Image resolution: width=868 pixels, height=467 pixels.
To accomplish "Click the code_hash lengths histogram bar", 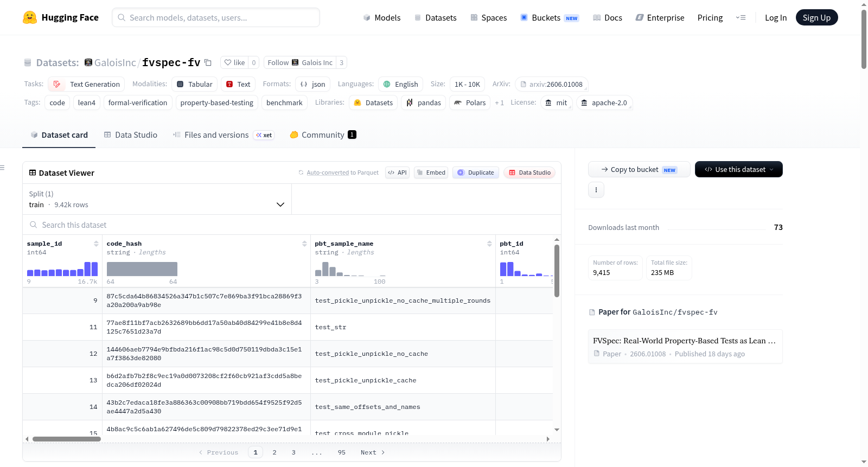I will (x=142, y=269).
